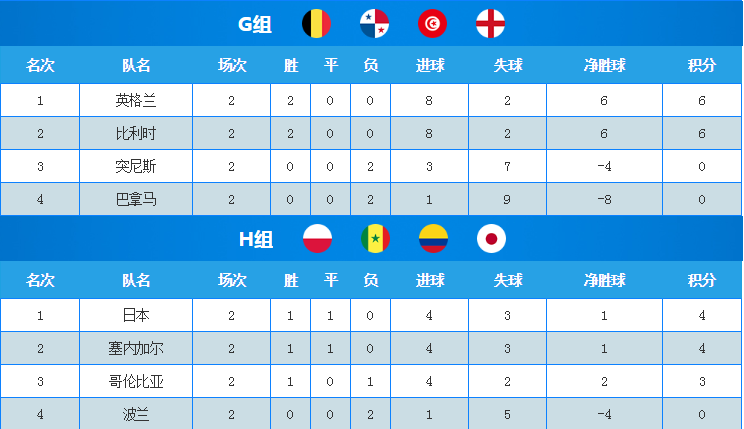Click the Panama flag icon
744x429 pixels.
[x=375, y=23]
